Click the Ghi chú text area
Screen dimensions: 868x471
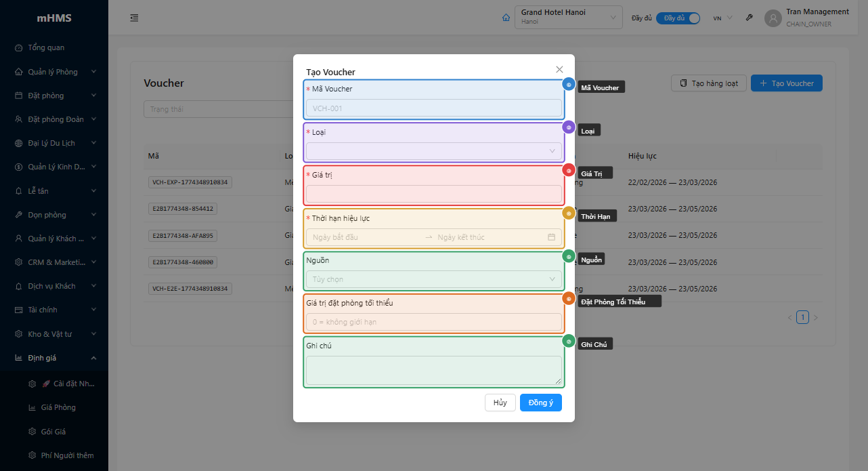(x=433, y=370)
